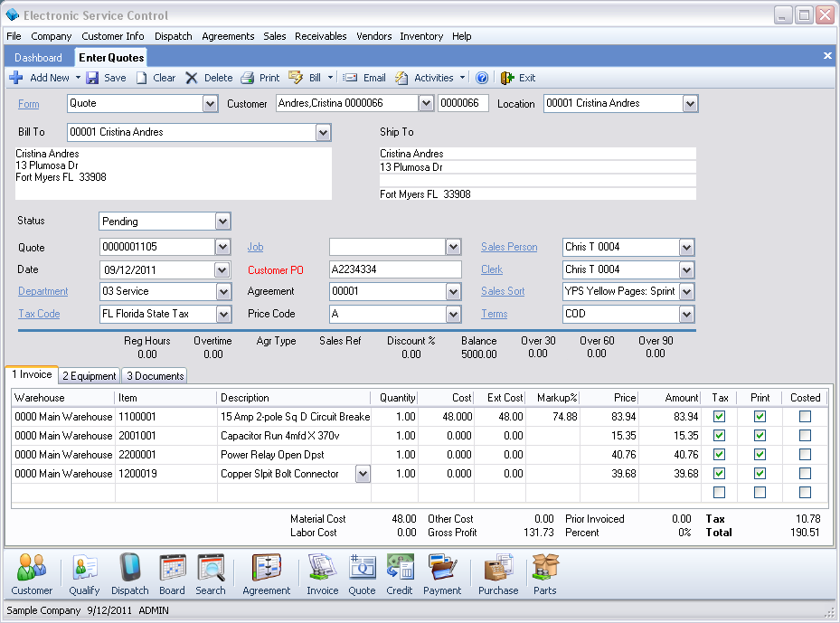This screenshot has width=840, height=623.
Task: Toggle Print checkbox for Capacitor Run row
Action: [x=760, y=436]
